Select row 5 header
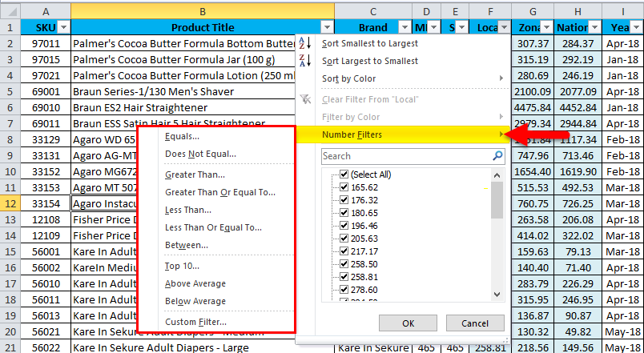The width and height of the screenshot is (644, 353). [x=10, y=91]
